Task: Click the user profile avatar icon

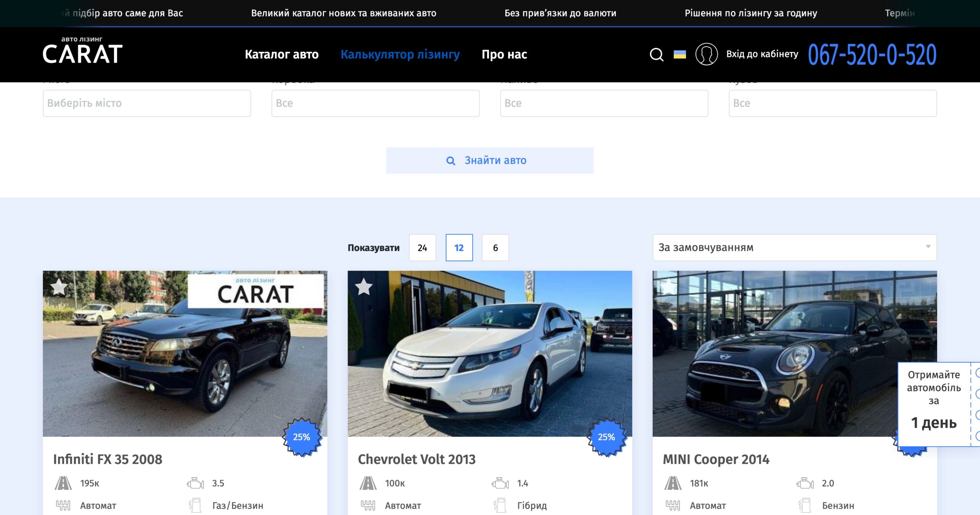Action: tap(706, 54)
